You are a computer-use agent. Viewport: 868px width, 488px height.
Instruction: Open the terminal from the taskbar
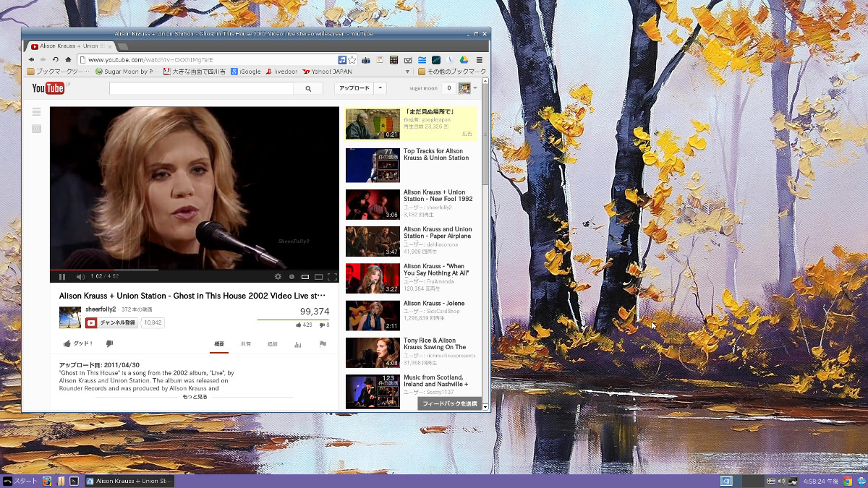(74, 481)
